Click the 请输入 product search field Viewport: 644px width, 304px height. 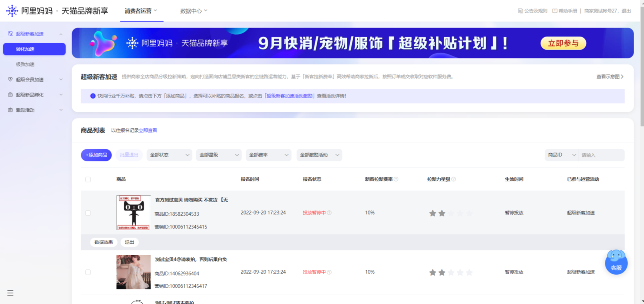(x=601, y=155)
